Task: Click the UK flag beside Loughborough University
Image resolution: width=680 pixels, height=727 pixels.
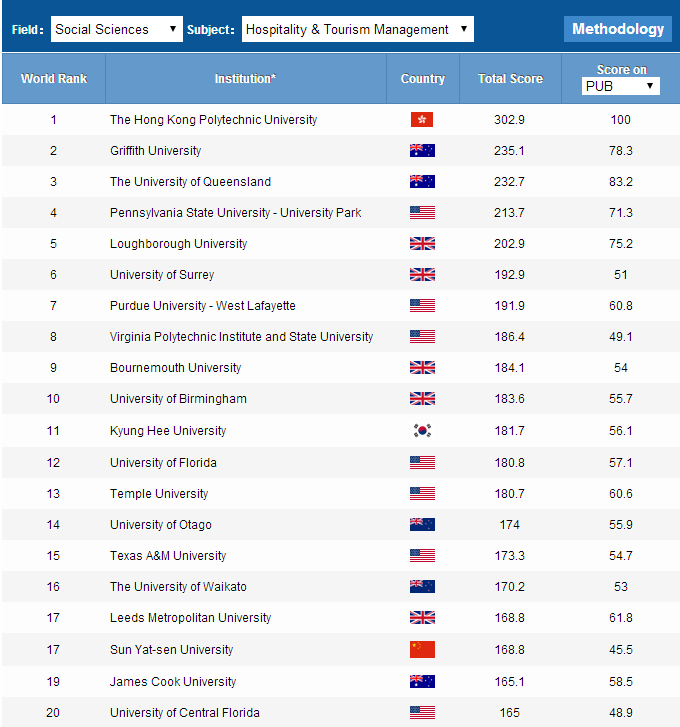Action: pos(422,244)
